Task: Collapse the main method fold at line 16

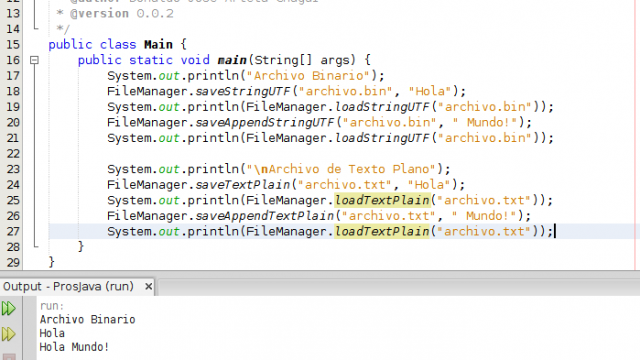Action: click(34, 60)
